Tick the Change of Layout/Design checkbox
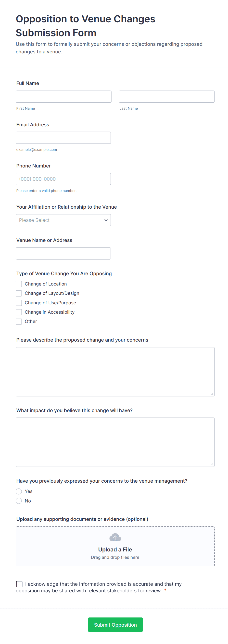 [x=19, y=293]
